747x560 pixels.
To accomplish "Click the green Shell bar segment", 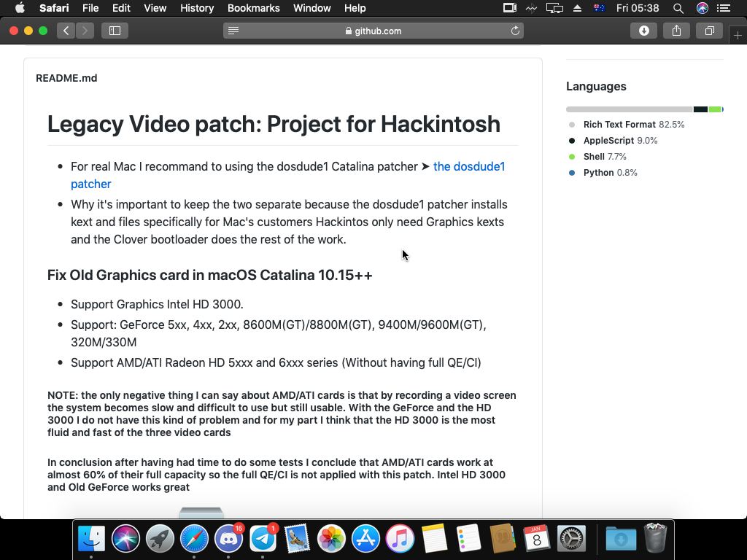I will coord(715,109).
